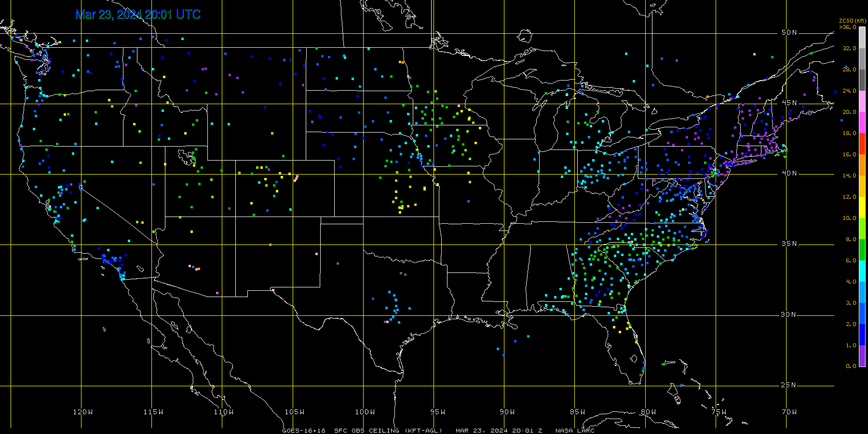
Task: Click the "100 W" longitude label
Action: pos(365,412)
